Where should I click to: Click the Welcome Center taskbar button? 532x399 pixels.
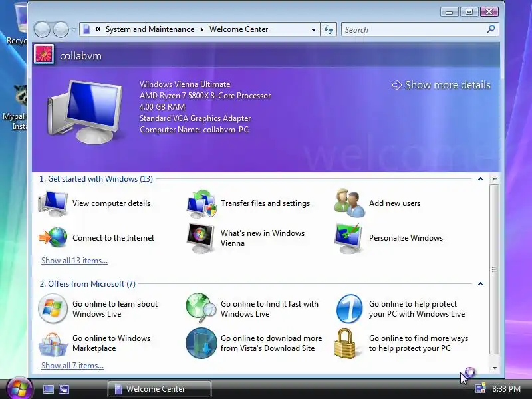point(160,389)
